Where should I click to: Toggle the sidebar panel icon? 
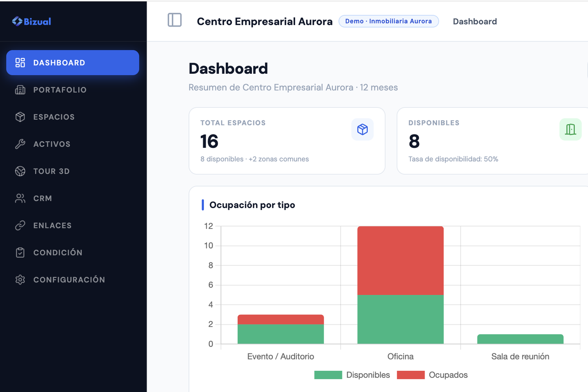(174, 20)
